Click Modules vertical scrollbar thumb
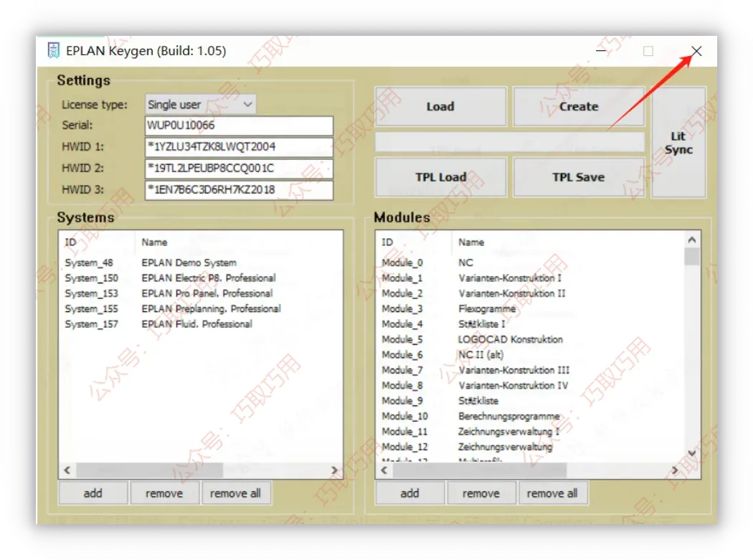The width and height of the screenshot is (753, 560). pos(692,256)
